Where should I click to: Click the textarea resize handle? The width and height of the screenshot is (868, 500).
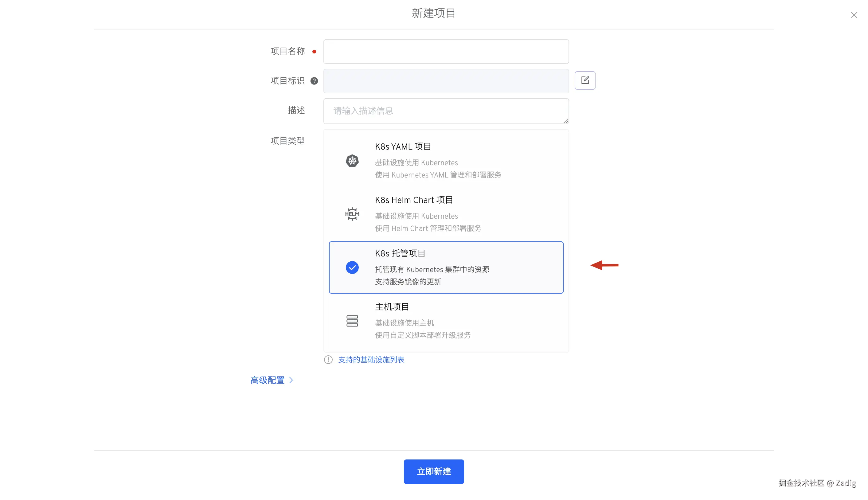click(x=565, y=120)
